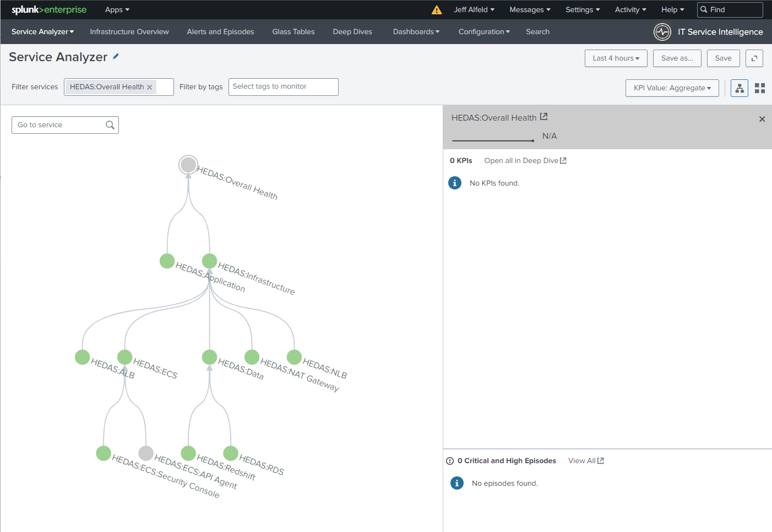The image size is (772, 532).
Task: Click View All episodes link
Action: [x=586, y=461]
